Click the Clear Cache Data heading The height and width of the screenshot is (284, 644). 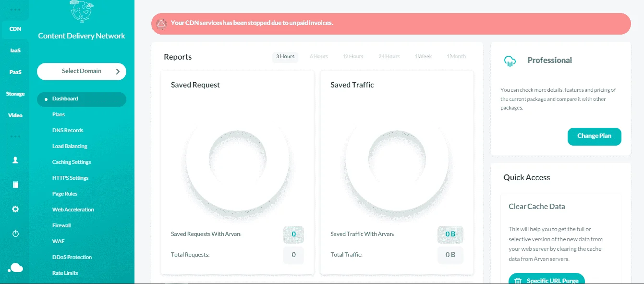click(x=537, y=207)
